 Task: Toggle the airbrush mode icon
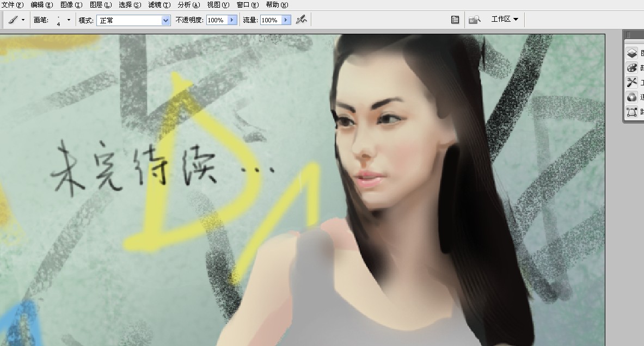tap(301, 19)
